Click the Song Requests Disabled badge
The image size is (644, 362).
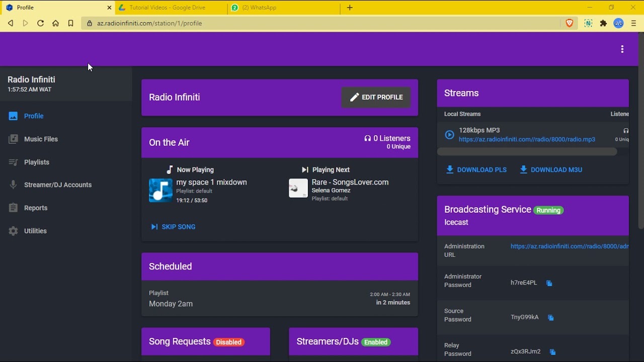(229, 342)
